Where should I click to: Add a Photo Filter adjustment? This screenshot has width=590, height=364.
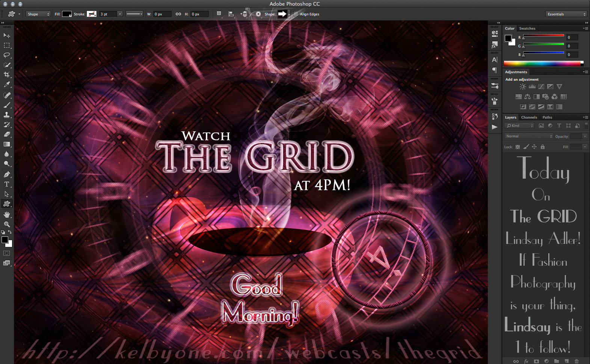click(x=545, y=97)
